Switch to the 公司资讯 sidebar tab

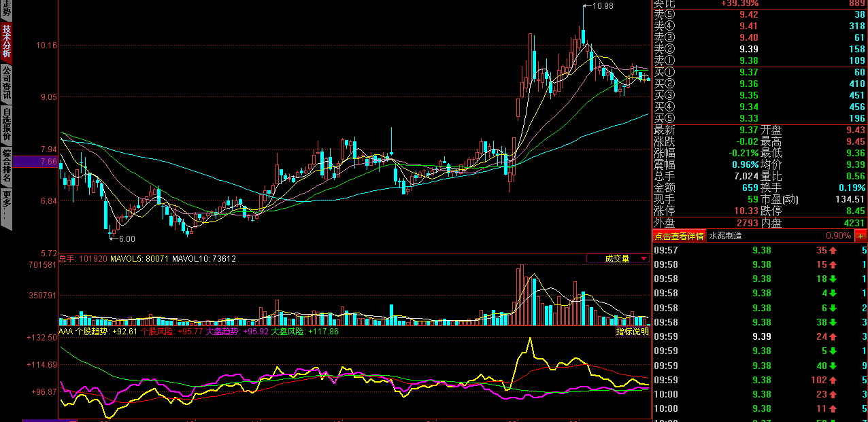(x=6, y=84)
